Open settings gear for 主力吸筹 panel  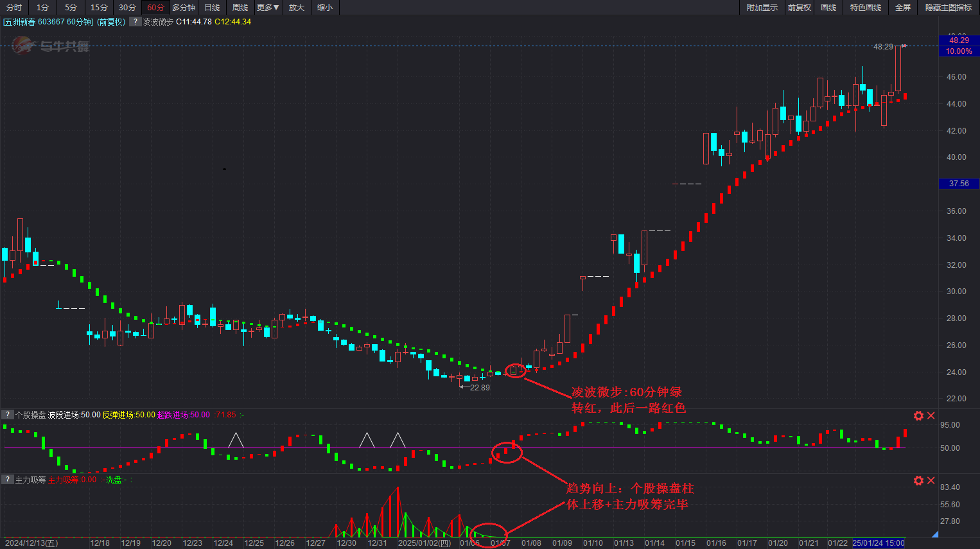point(918,480)
